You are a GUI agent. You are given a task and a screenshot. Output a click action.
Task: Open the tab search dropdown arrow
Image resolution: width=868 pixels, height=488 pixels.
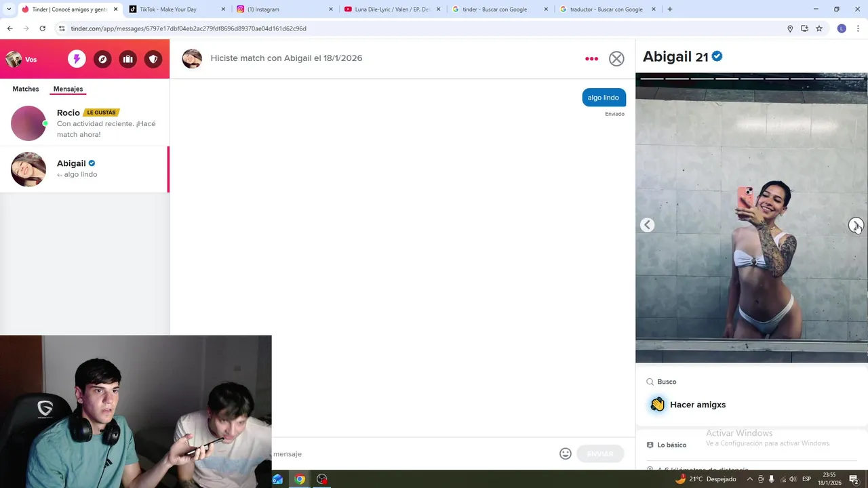coord(9,9)
